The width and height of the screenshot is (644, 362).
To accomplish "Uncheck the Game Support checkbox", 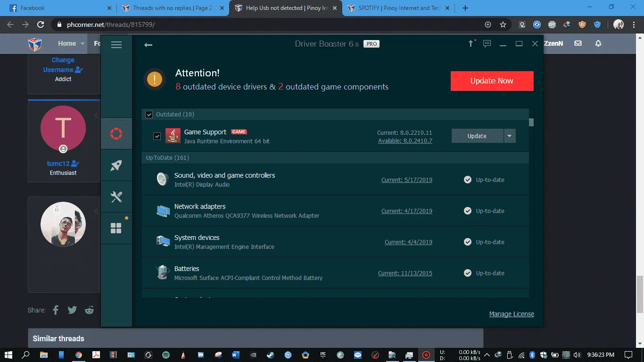I will point(157,136).
